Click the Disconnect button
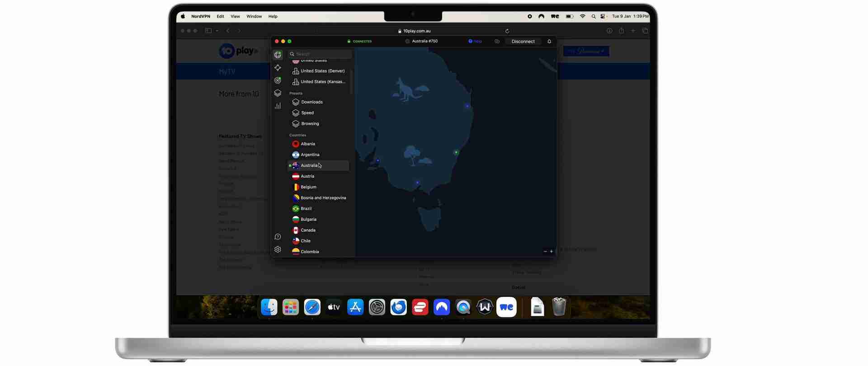 coord(523,42)
